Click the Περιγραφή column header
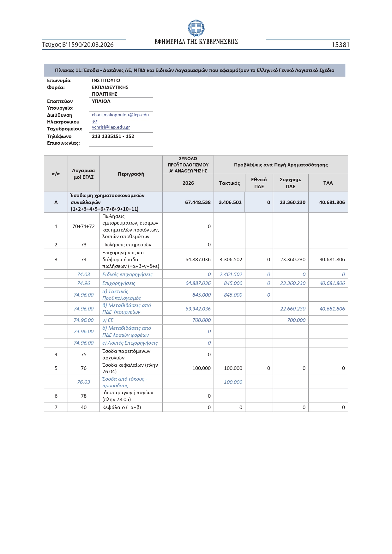Viewport: 392px width, 554px height. [x=131, y=174]
